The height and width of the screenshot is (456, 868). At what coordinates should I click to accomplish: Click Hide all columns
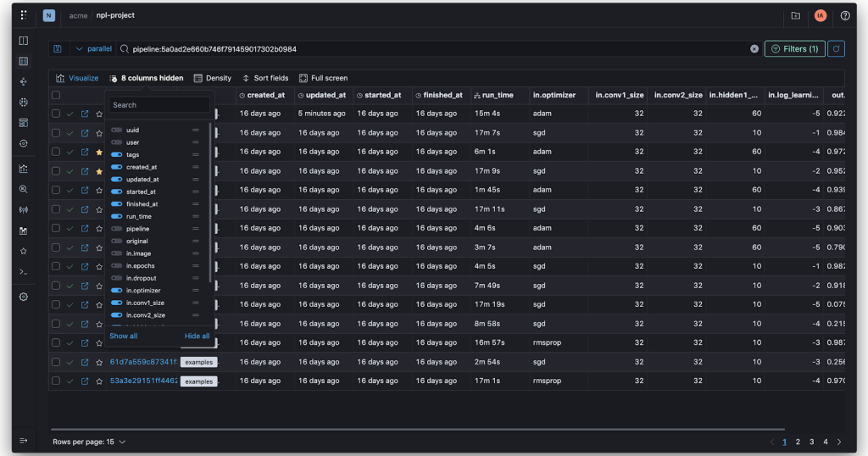(x=197, y=336)
